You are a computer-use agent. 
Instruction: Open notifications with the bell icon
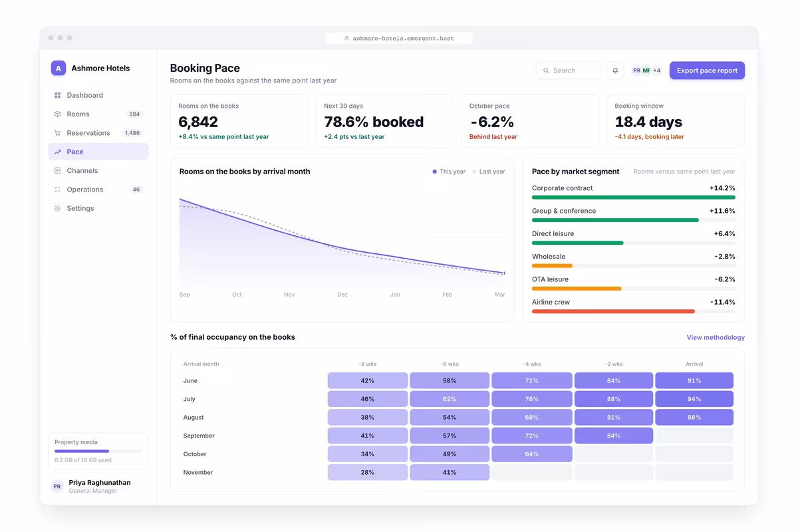pos(615,70)
